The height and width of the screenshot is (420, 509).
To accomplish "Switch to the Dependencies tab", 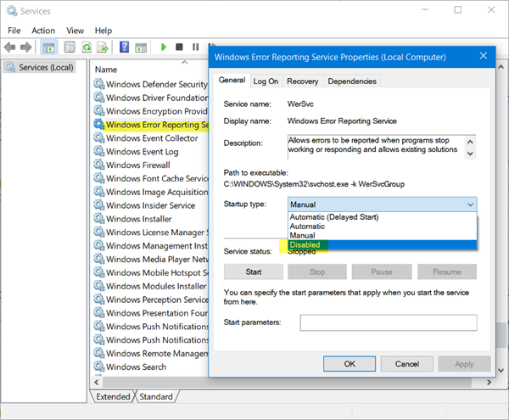I will pos(351,81).
